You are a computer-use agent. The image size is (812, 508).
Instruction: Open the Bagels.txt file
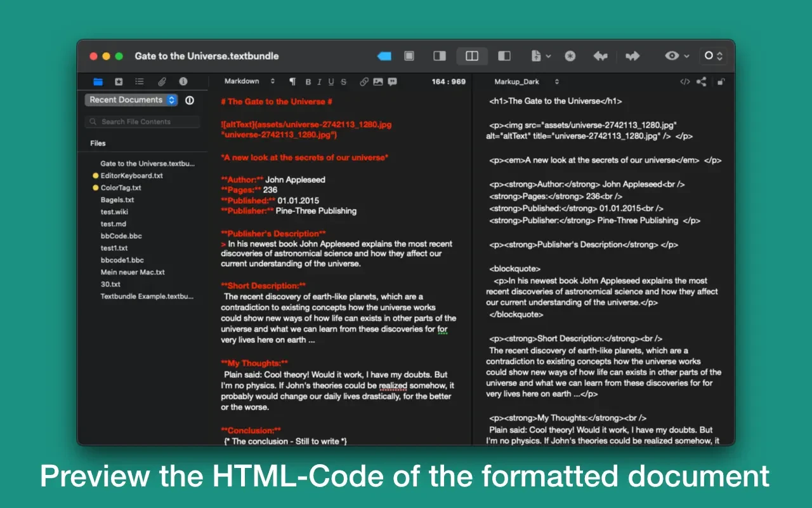[x=117, y=200]
